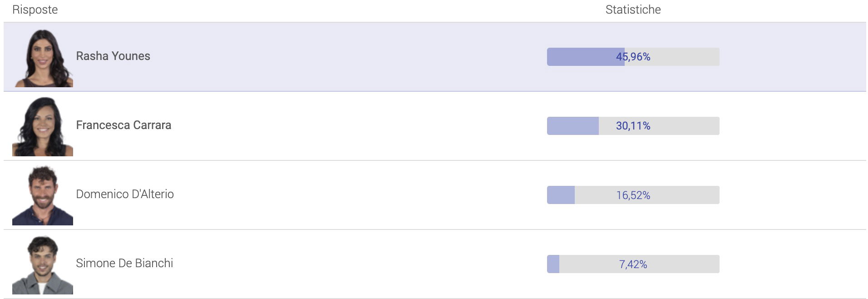Click the Risposte column header
Viewport: 868px width, 299px height.
point(35,10)
